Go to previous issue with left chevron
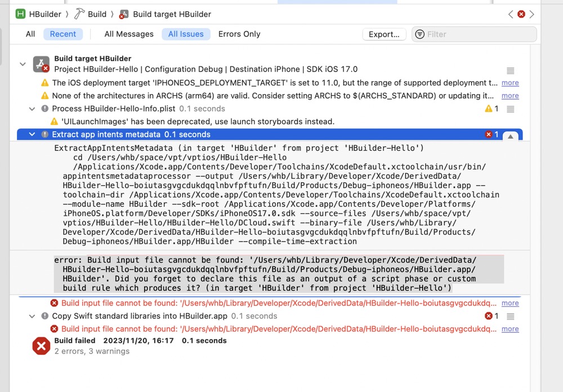The height and width of the screenshot is (392, 563). pos(511,14)
